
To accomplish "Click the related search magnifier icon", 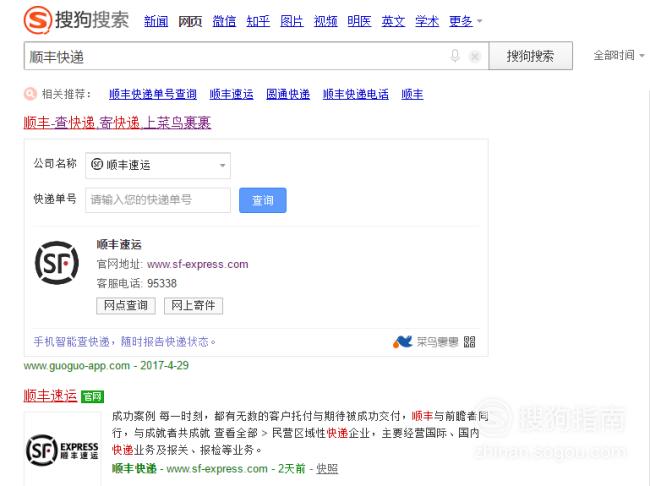I will point(30,94).
